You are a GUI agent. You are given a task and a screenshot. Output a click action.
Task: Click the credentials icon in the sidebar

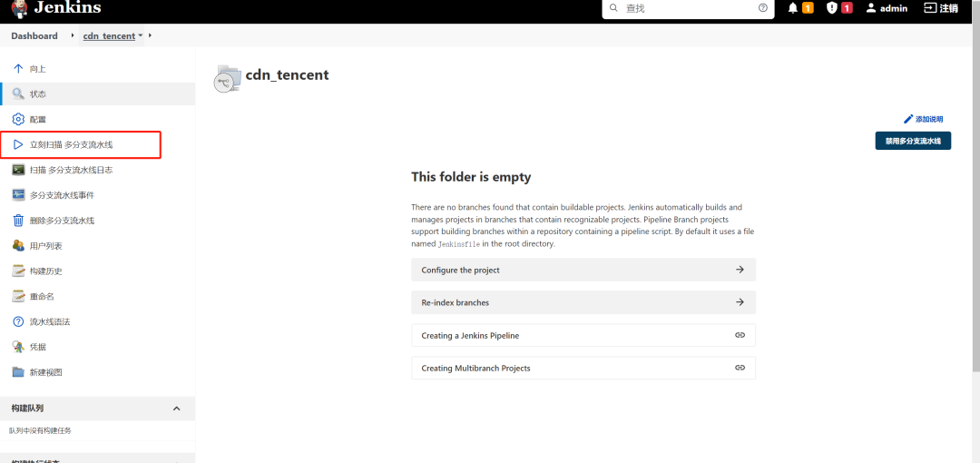pyautogui.click(x=18, y=347)
